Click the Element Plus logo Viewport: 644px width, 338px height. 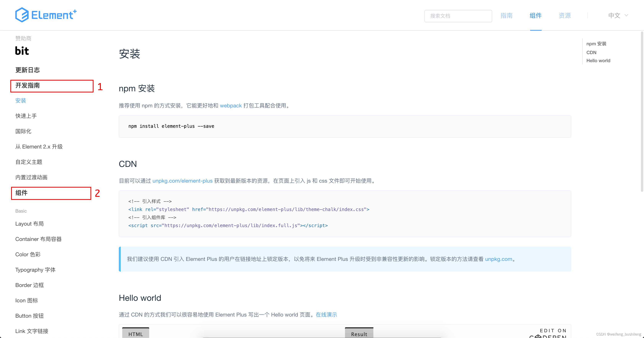click(46, 15)
